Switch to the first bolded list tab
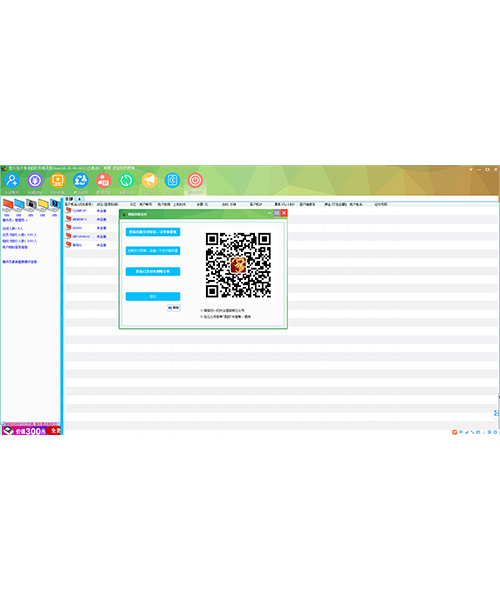 point(69,199)
